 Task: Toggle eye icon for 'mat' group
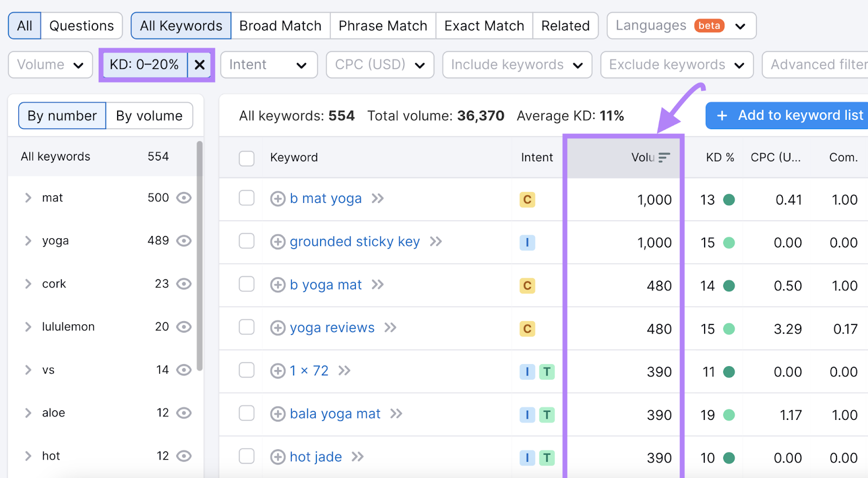(x=184, y=197)
